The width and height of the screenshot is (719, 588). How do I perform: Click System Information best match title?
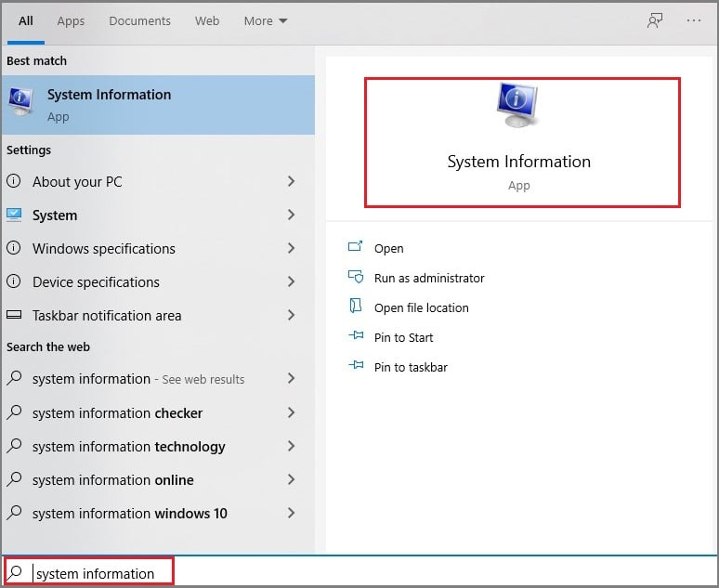pyautogui.click(x=109, y=95)
